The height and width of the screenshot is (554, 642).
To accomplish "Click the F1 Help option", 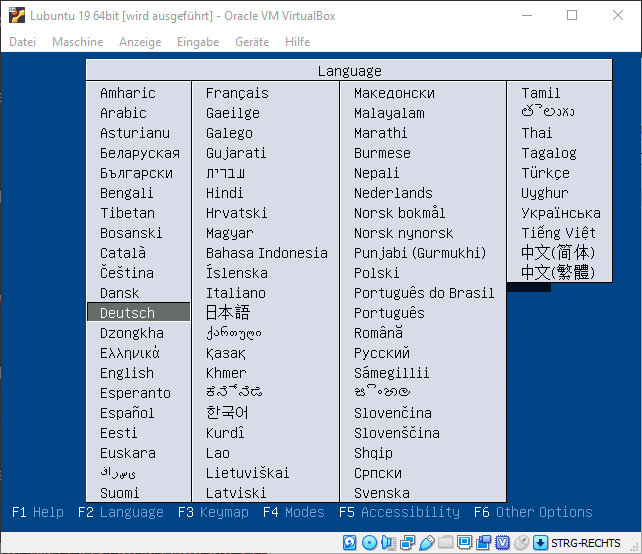I will (38, 512).
